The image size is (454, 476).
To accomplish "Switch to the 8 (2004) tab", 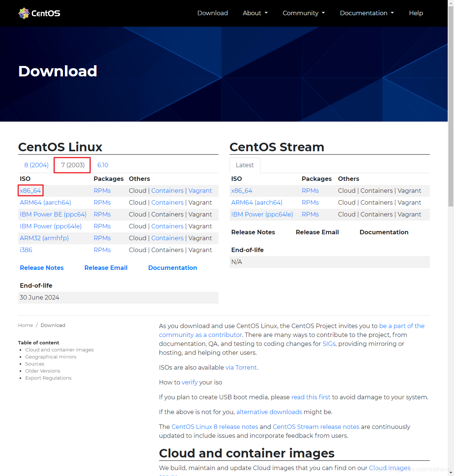I will click(x=36, y=165).
